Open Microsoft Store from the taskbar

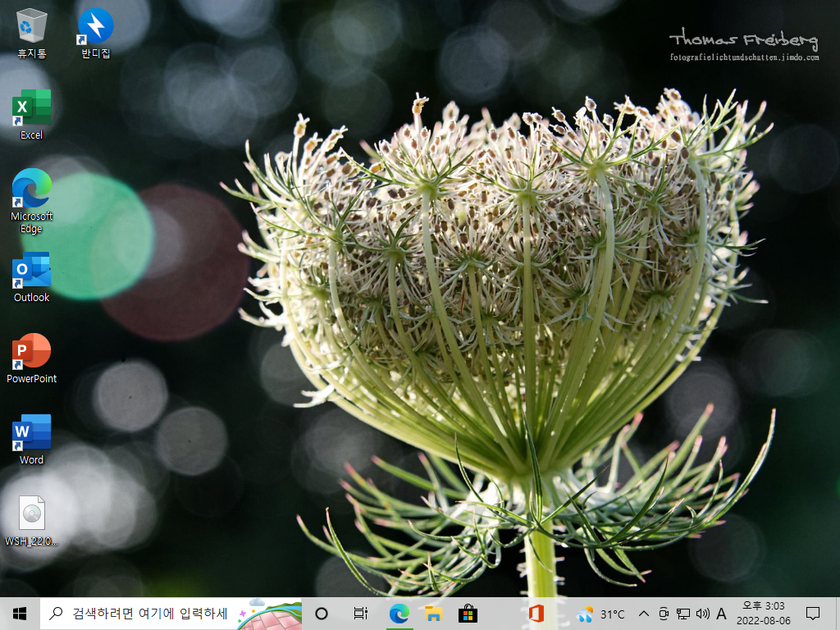pyautogui.click(x=468, y=614)
